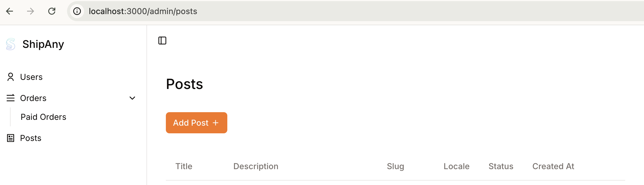This screenshot has height=185, width=644.
Task: Toggle the sidebar panel icon
Action: (x=162, y=41)
